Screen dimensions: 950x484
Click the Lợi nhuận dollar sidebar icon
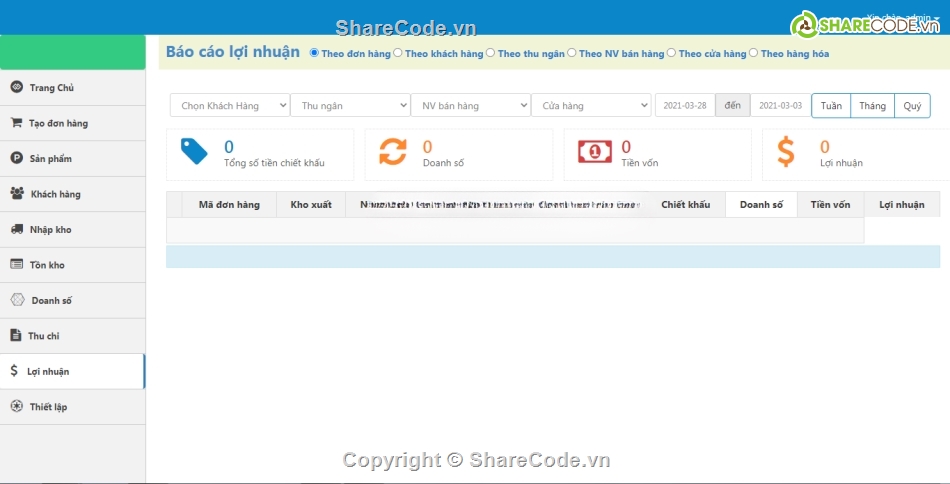click(x=14, y=371)
